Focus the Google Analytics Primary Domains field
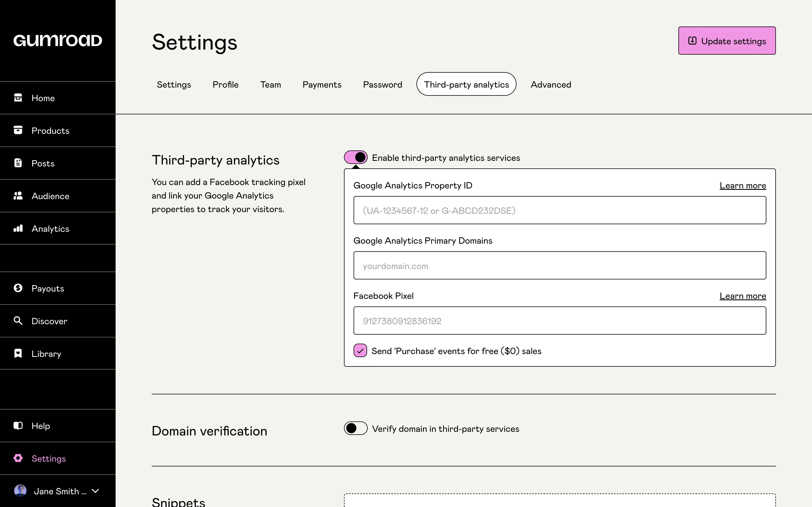 tap(559, 266)
